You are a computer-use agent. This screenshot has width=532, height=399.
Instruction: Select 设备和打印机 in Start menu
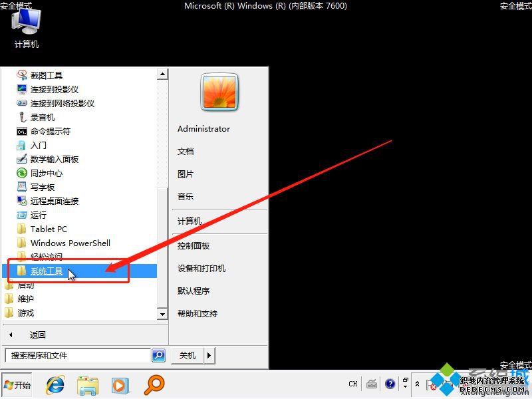point(201,268)
